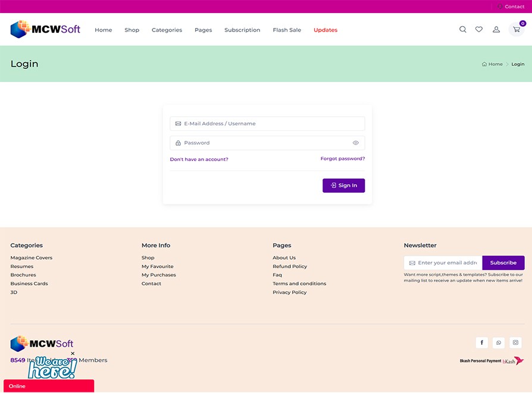
Task: Toggle password visibility eye icon
Action: pos(355,143)
